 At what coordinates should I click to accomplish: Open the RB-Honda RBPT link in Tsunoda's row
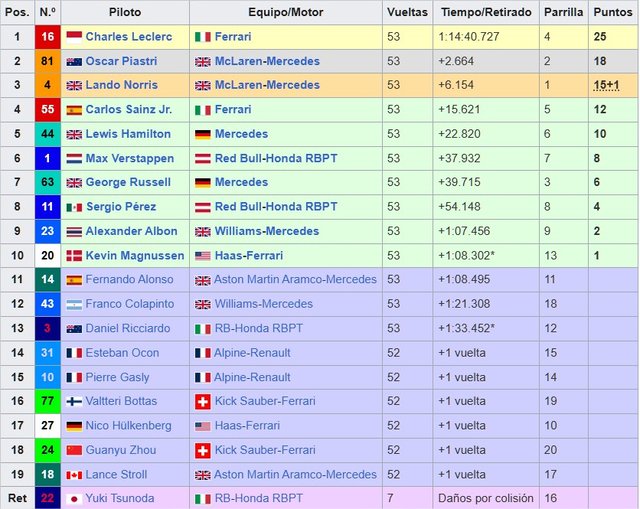259,498
